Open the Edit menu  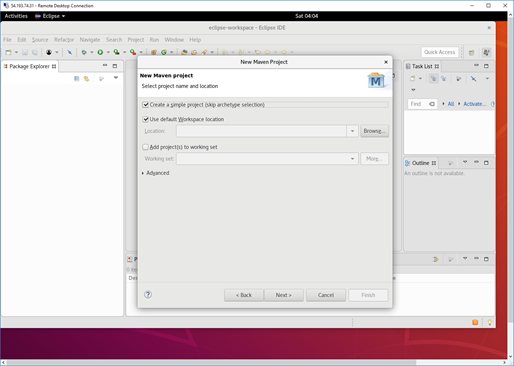(x=22, y=40)
